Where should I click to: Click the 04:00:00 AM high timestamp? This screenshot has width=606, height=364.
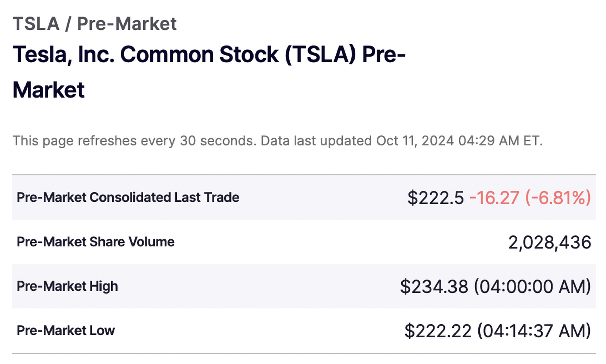coord(533,287)
